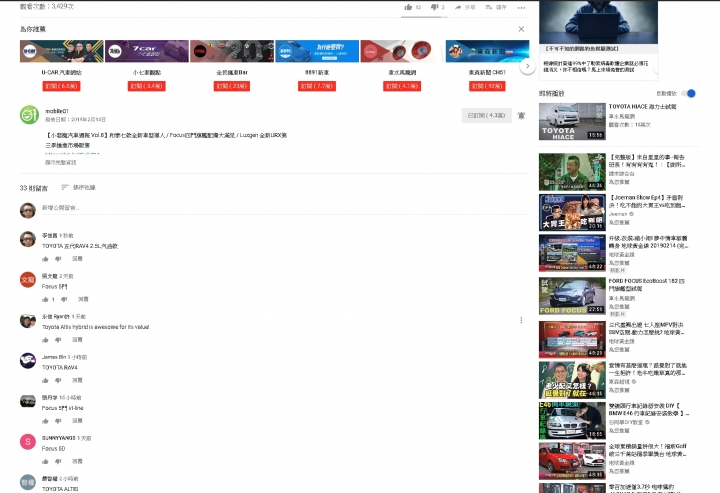Subscribe to the CH51 news channel

pos(487,86)
